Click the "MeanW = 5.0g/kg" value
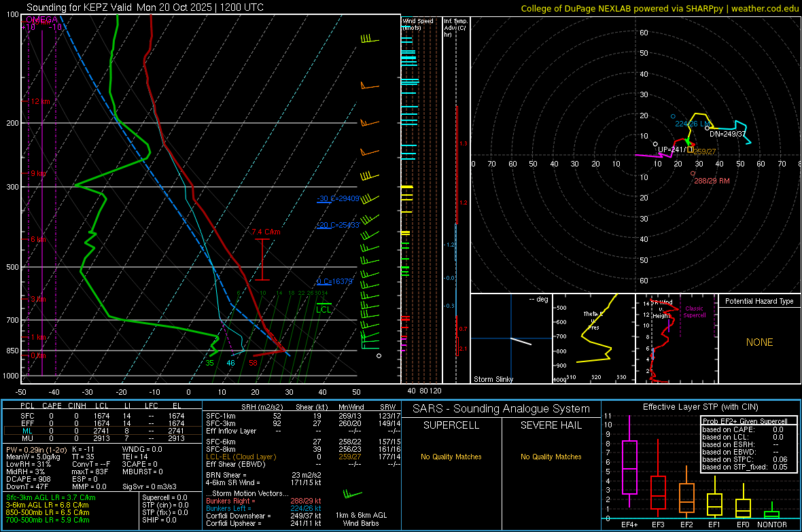Screen dimensions: 802x532 (33, 457)
